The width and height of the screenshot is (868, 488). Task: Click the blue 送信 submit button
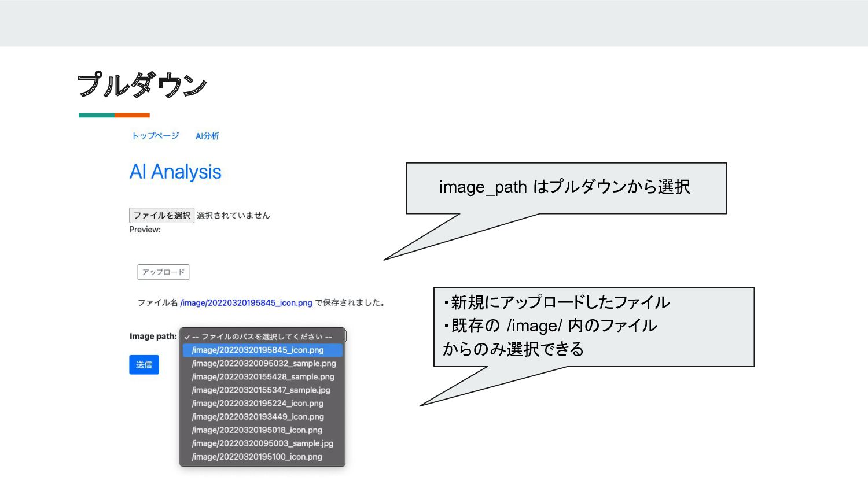(x=144, y=365)
